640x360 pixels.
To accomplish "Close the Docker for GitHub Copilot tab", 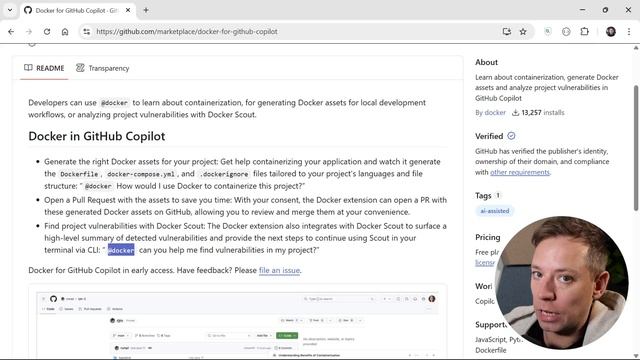I will pos(128,10).
